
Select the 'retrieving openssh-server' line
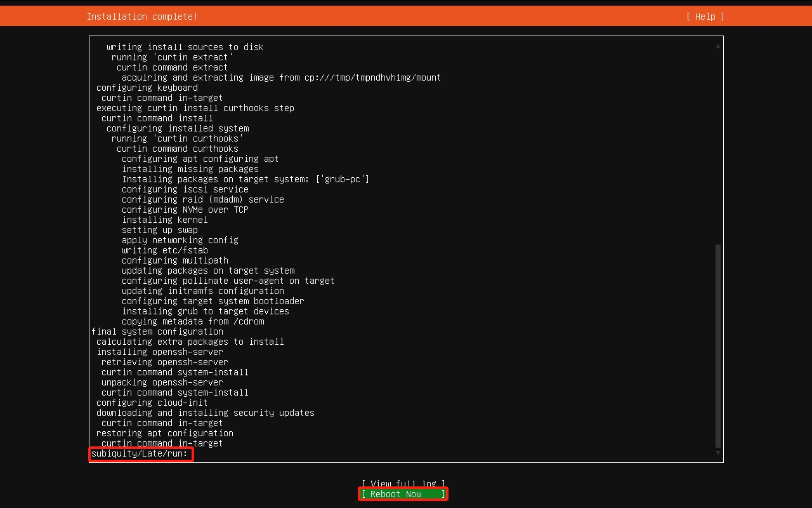165,362
